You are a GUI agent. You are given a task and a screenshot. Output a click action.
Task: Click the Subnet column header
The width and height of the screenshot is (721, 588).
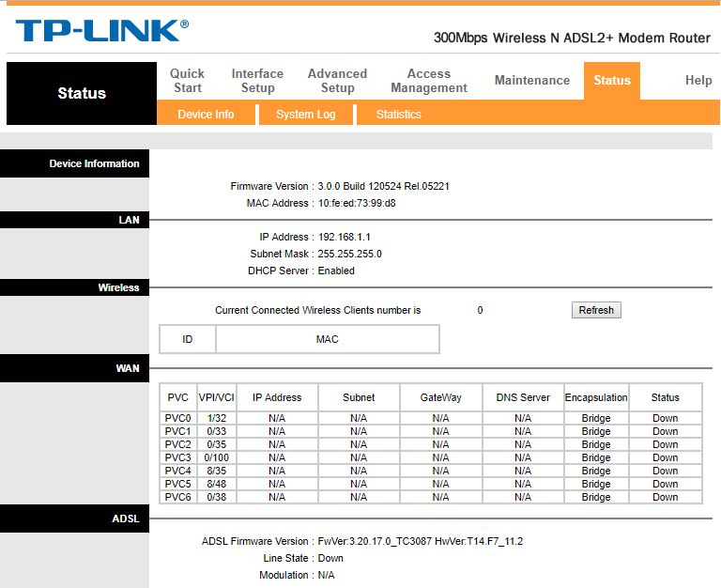point(359,397)
